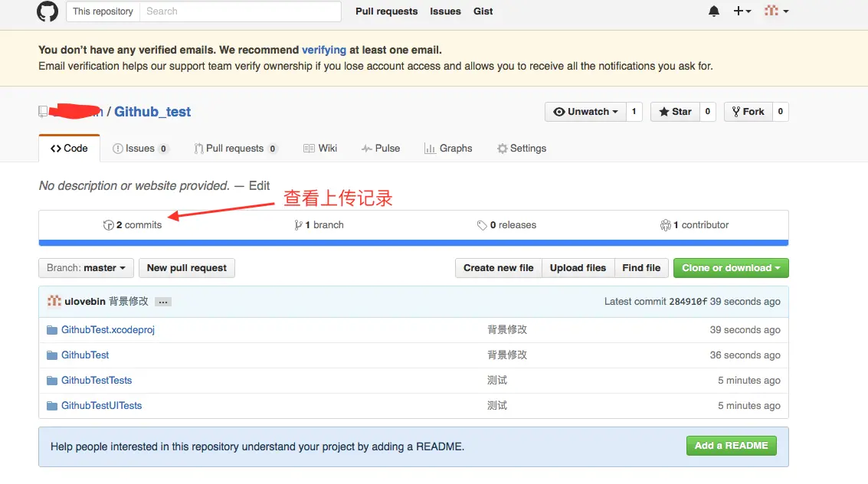Screen dimensions: 868x484
Task: Click the stargazers count 0
Action: (707, 112)
